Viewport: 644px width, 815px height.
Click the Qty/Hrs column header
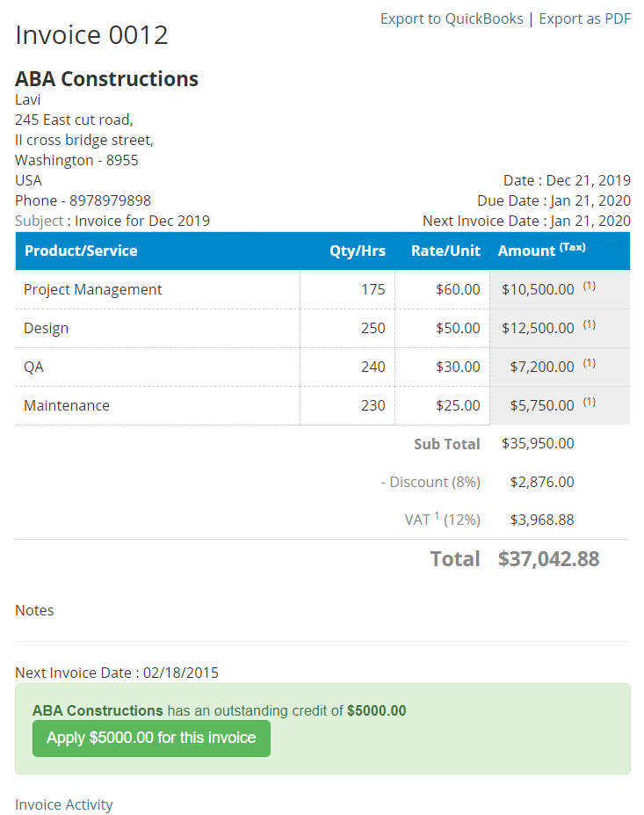(358, 251)
